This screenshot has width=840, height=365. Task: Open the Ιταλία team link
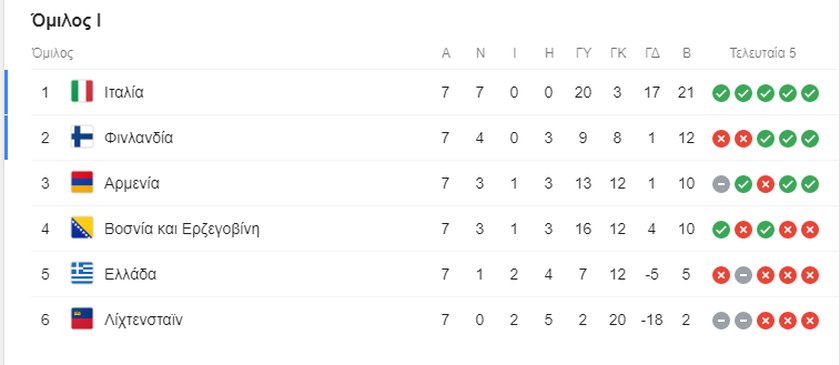click(x=124, y=93)
